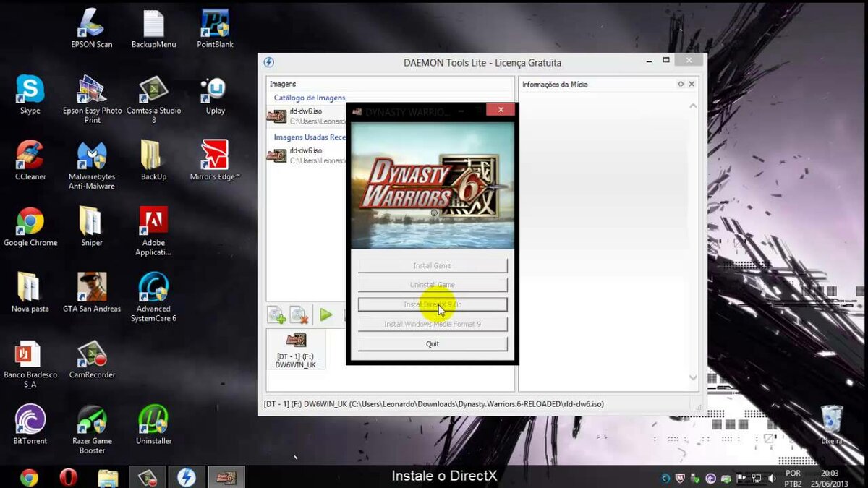Click the Remove Image icon with red X

[299, 315]
